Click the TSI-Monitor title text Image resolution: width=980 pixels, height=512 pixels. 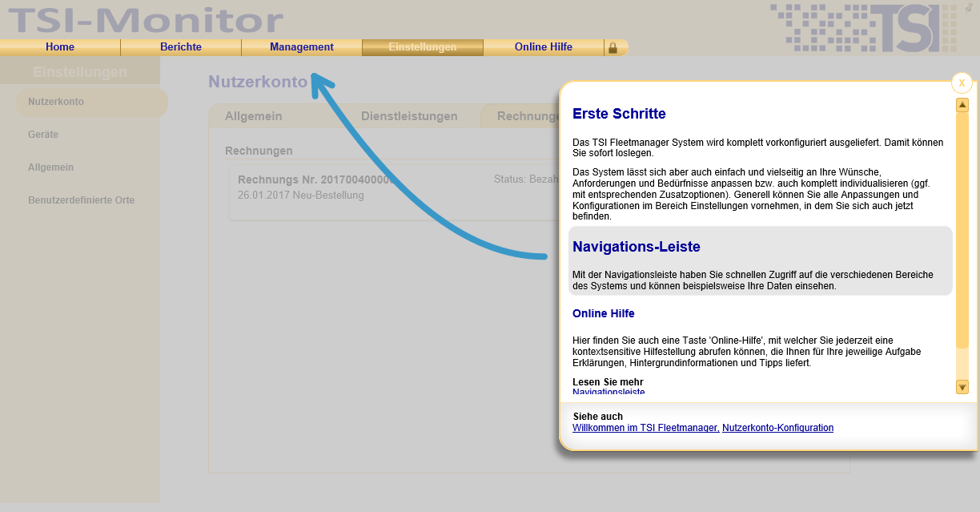[x=146, y=20]
